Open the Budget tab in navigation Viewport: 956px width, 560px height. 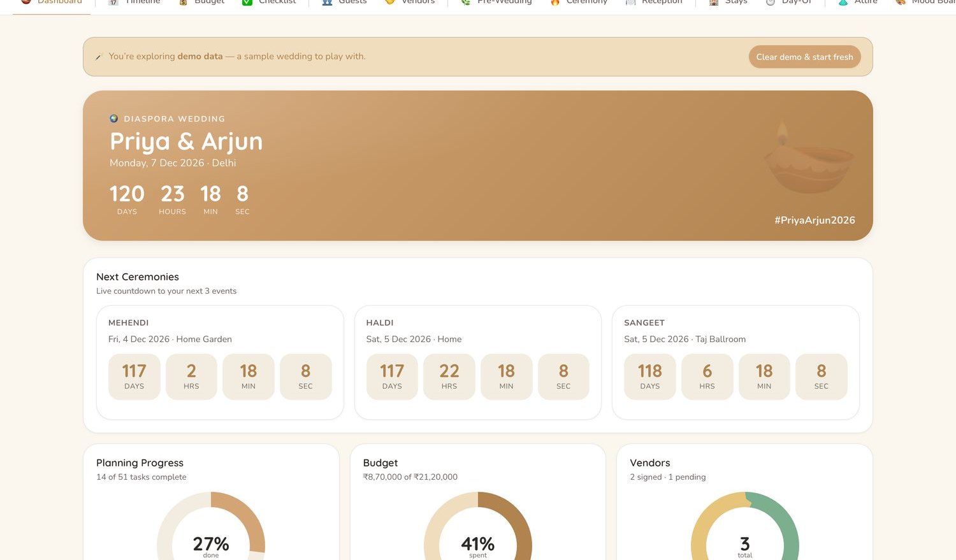[x=202, y=3]
